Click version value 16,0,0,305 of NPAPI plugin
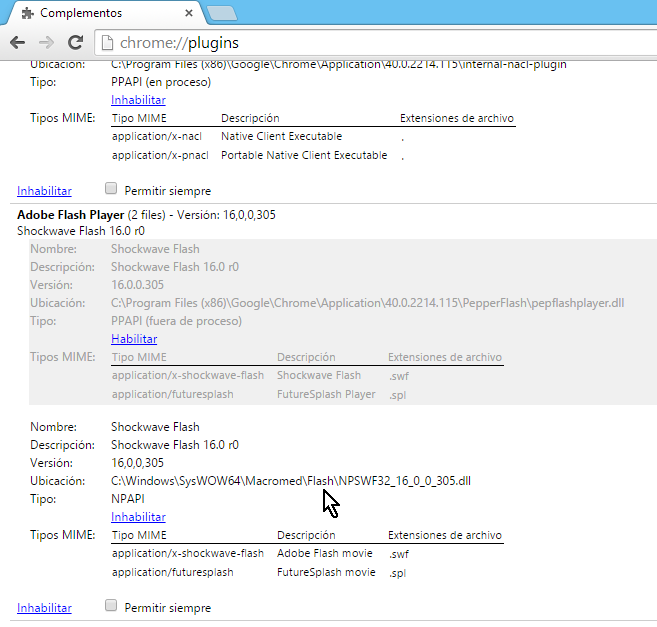Image resolution: width=657 pixels, height=627 pixels. (x=137, y=463)
